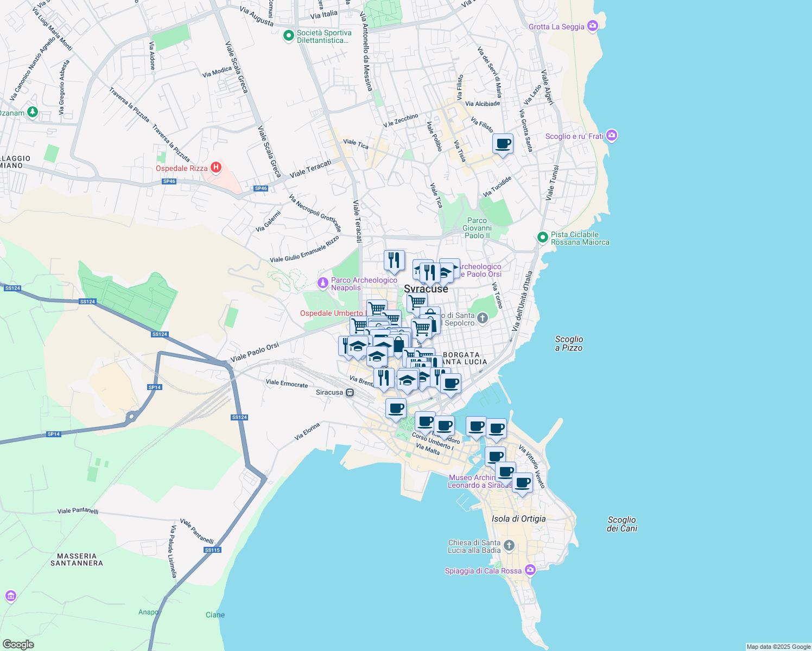Select the Via dell'Unità d'Italia label

click(522, 301)
